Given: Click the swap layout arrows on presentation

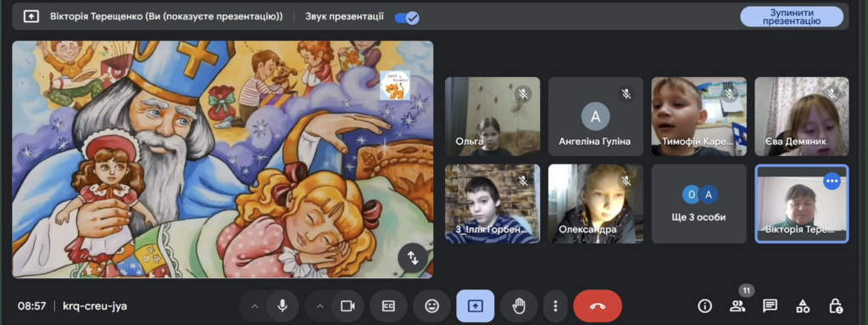Looking at the screenshot, I should [x=413, y=257].
